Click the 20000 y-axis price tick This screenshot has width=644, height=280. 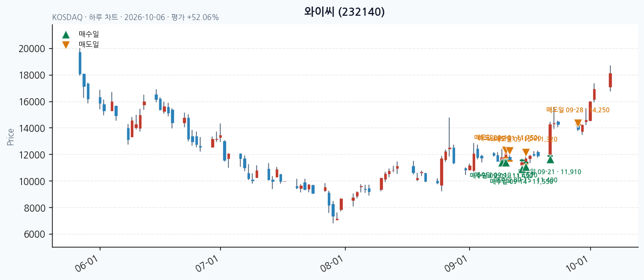32,49
